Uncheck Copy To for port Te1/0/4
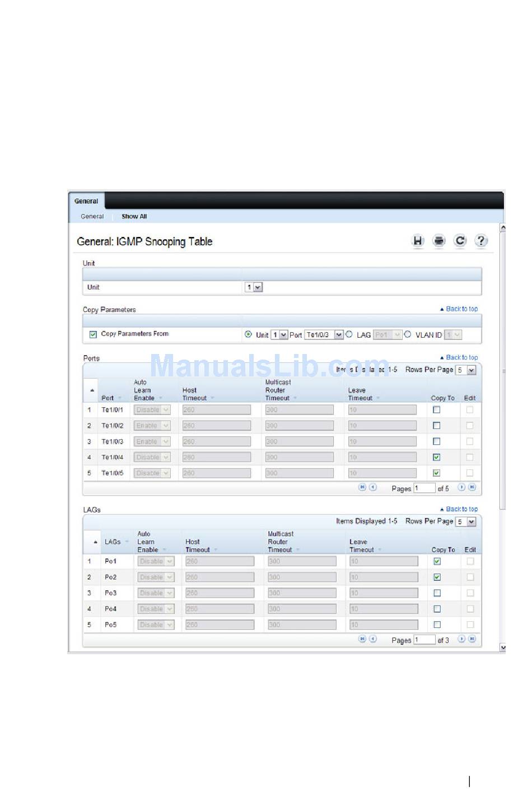This screenshot has height=792, width=532. pyautogui.click(x=437, y=457)
